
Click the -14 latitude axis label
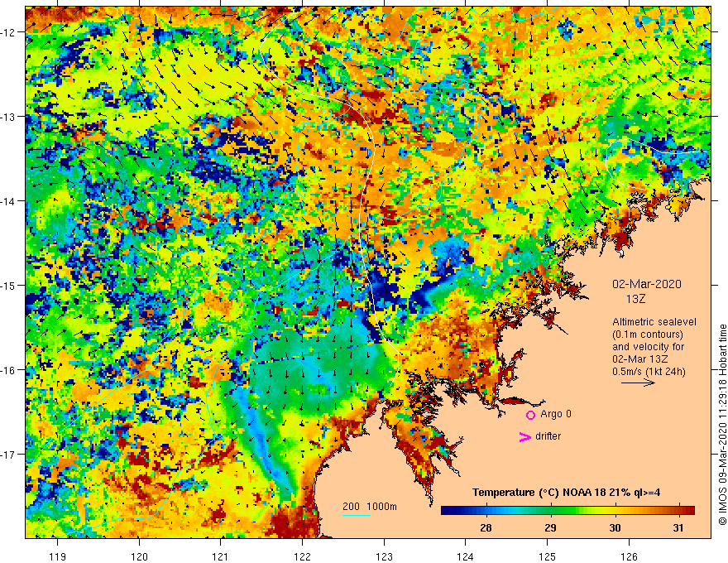point(8,201)
